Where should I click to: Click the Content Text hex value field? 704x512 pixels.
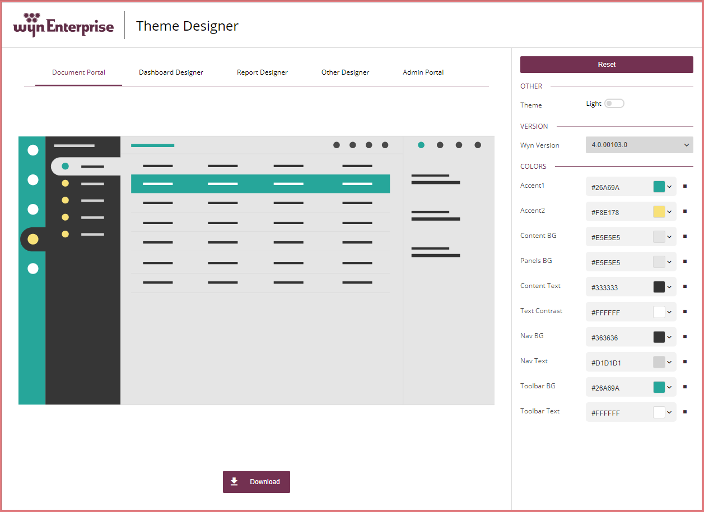(x=617, y=287)
